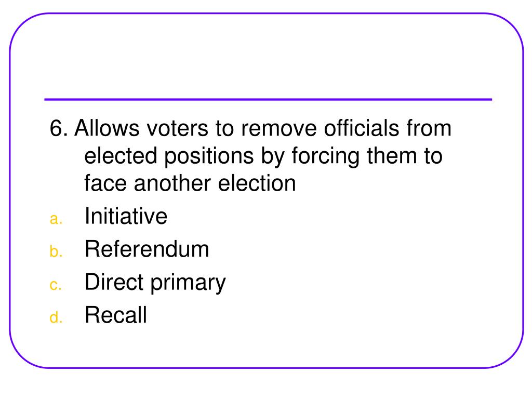Image resolution: width=532 pixels, height=399 pixels.
Task: Click the purple horizontal divider line
Action: (268, 99)
